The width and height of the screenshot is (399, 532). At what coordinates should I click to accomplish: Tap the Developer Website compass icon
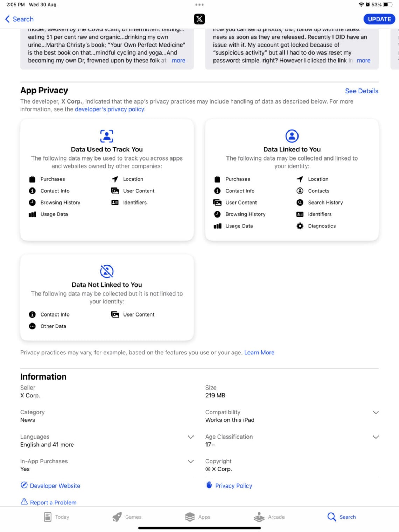pos(24,485)
